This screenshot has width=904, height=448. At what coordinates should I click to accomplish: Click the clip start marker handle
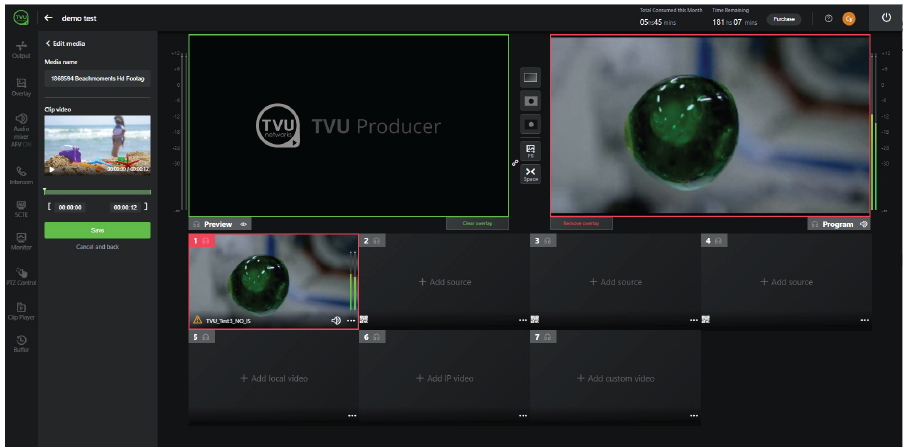point(45,190)
